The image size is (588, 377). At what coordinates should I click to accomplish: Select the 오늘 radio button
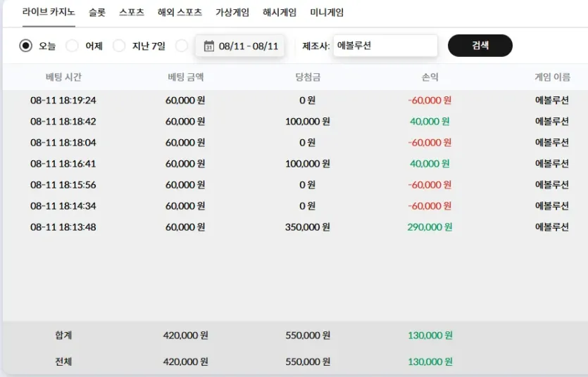click(26, 46)
